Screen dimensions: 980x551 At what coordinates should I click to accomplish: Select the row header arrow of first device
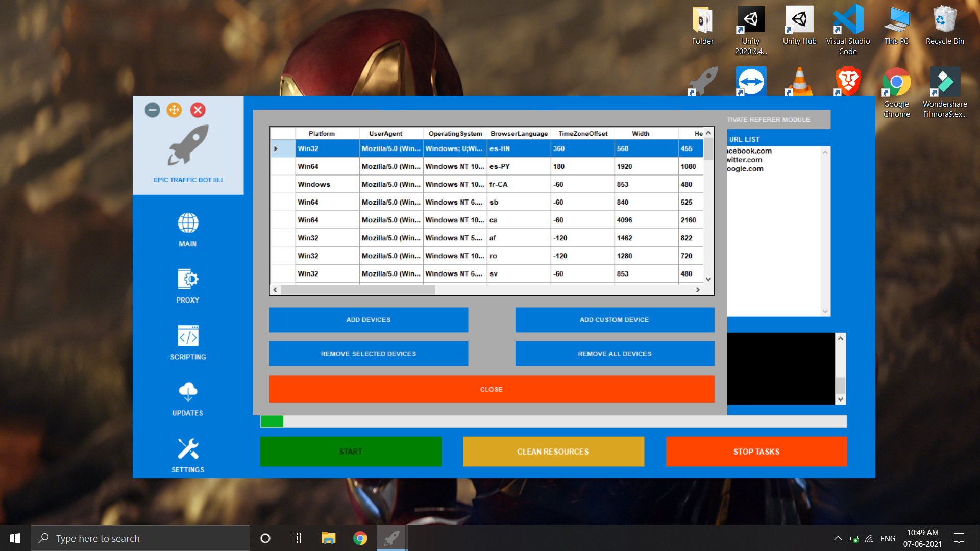tap(276, 148)
